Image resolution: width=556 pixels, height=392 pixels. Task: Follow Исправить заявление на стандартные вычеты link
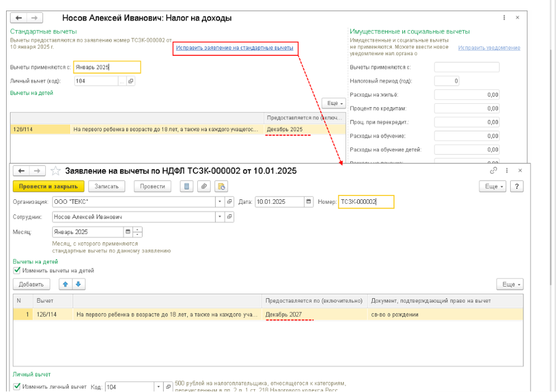235,48
